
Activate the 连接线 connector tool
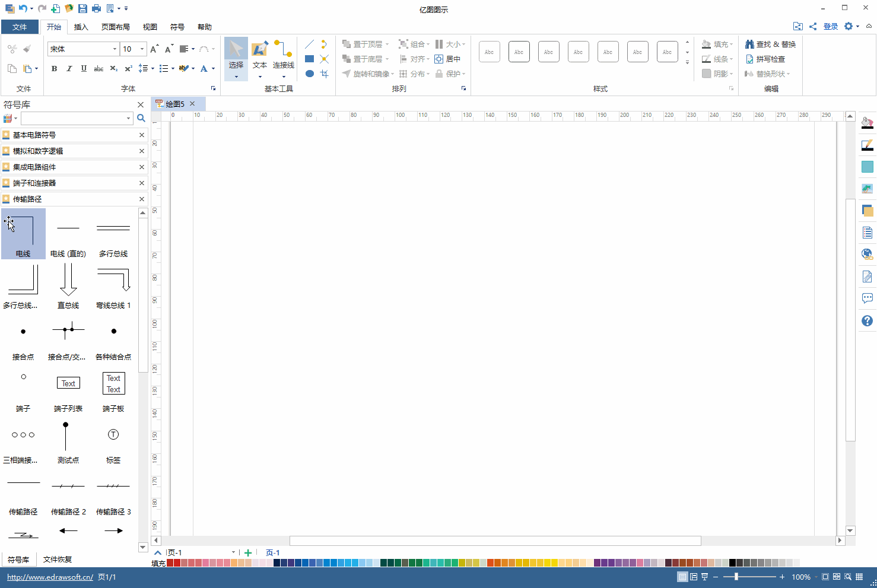(284, 59)
